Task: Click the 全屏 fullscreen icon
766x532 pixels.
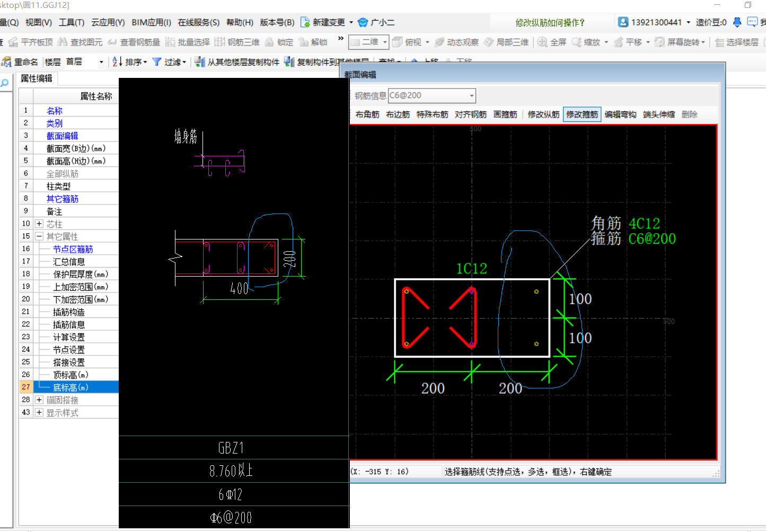Action: click(543, 42)
